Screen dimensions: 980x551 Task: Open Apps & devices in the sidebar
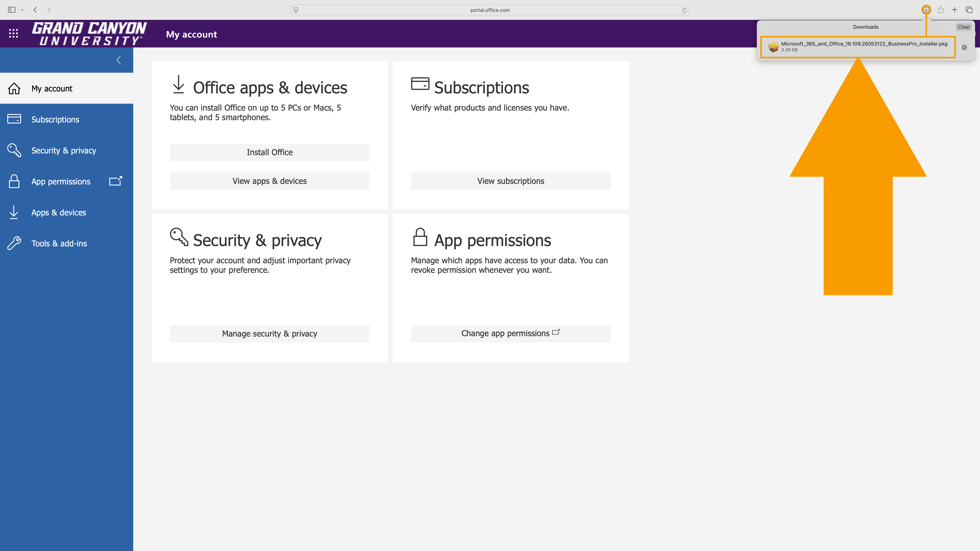tap(67, 212)
